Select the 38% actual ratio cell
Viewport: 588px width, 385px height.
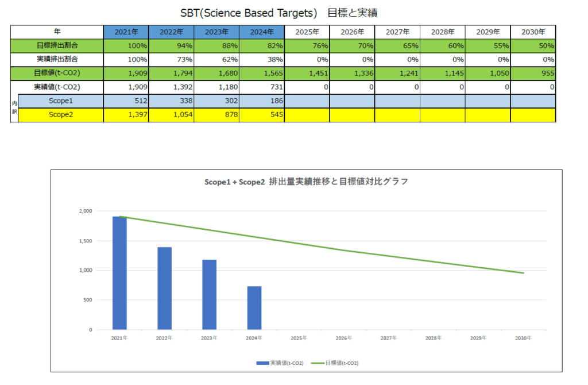(x=262, y=59)
